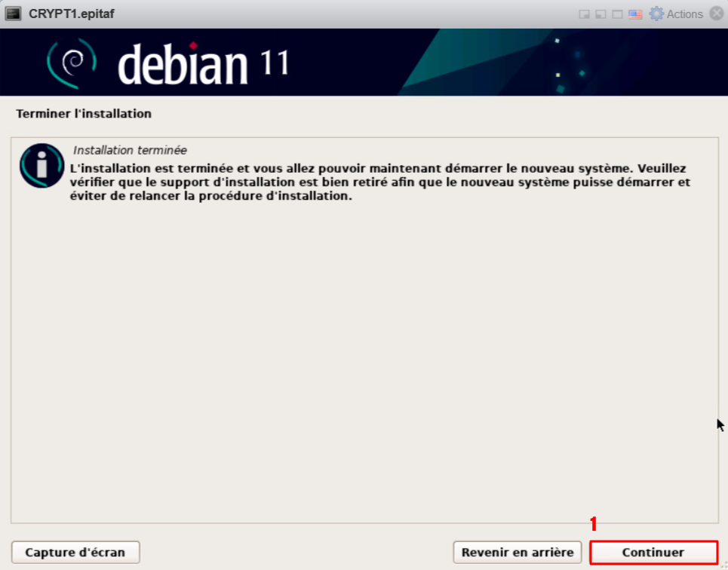Select the US flag keyboard layout icon

[635, 14]
